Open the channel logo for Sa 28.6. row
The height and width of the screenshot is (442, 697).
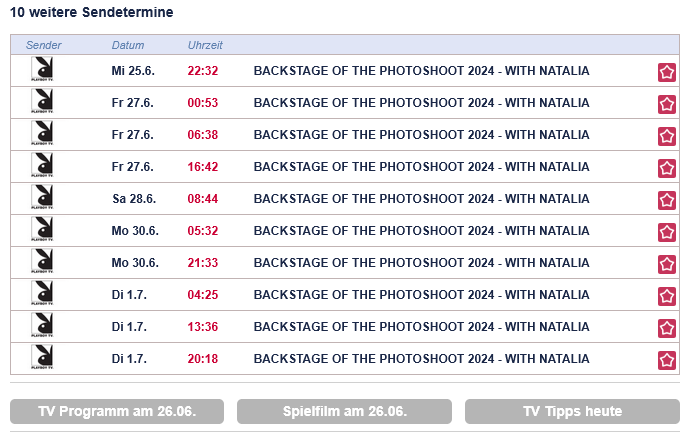coord(43,199)
